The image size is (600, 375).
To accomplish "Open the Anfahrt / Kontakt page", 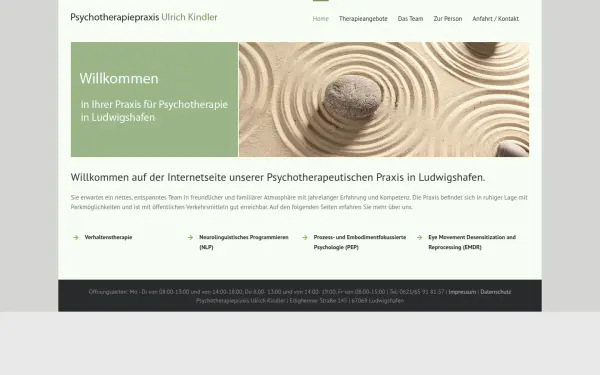I will [x=496, y=18].
